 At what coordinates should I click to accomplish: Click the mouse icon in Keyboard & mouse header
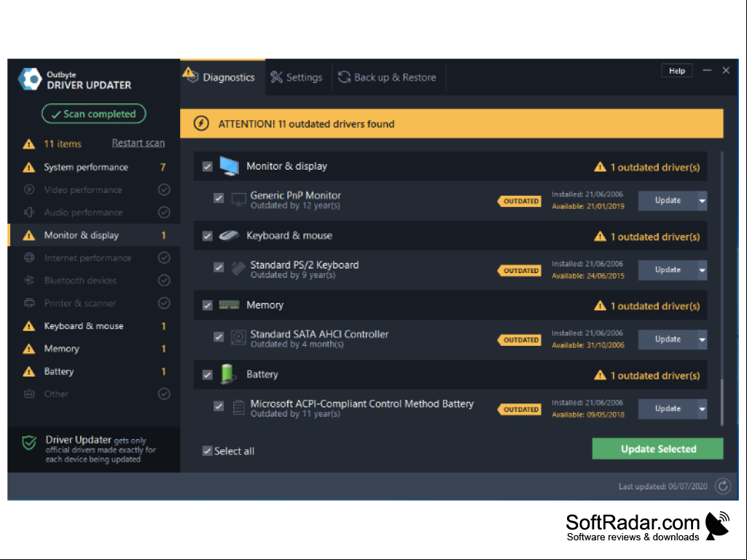(x=229, y=236)
